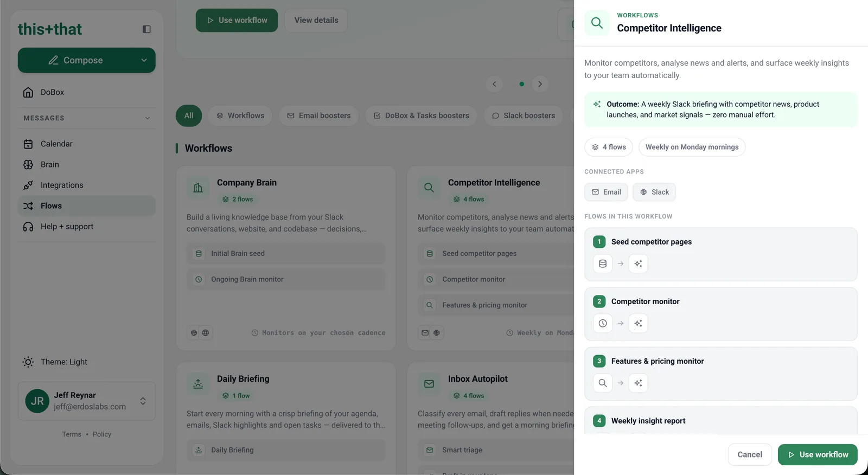Screen dimensions: 868x475
Task: Click Seed competitor pages database icon
Action: point(603,264)
